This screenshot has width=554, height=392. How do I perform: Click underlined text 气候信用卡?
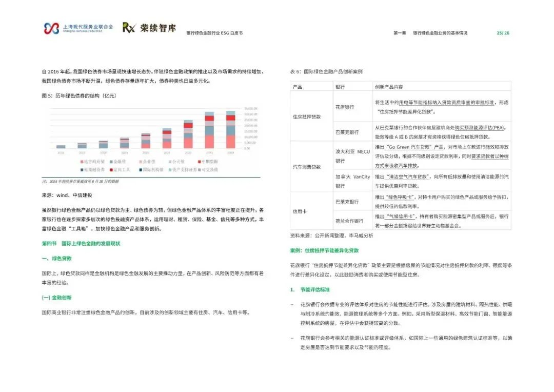400,217
